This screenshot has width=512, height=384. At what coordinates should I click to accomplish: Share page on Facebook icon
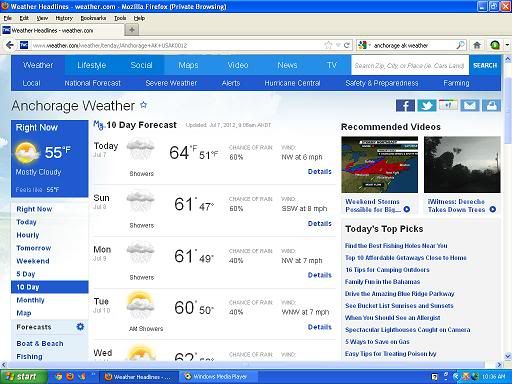pos(405,106)
